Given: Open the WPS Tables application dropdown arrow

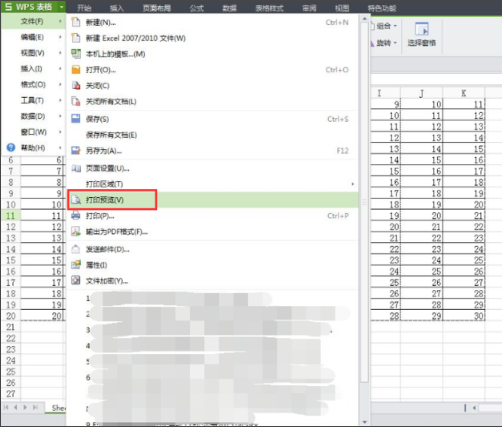Looking at the screenshot, I should (61, 7).
